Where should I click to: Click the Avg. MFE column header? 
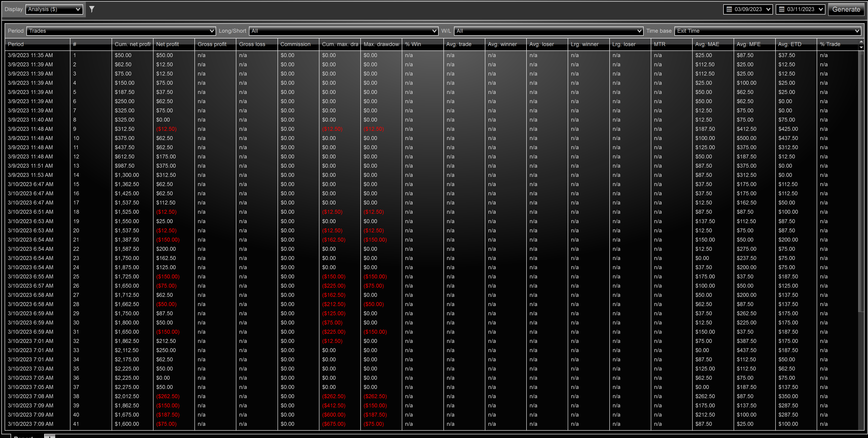tap(755, 44)
